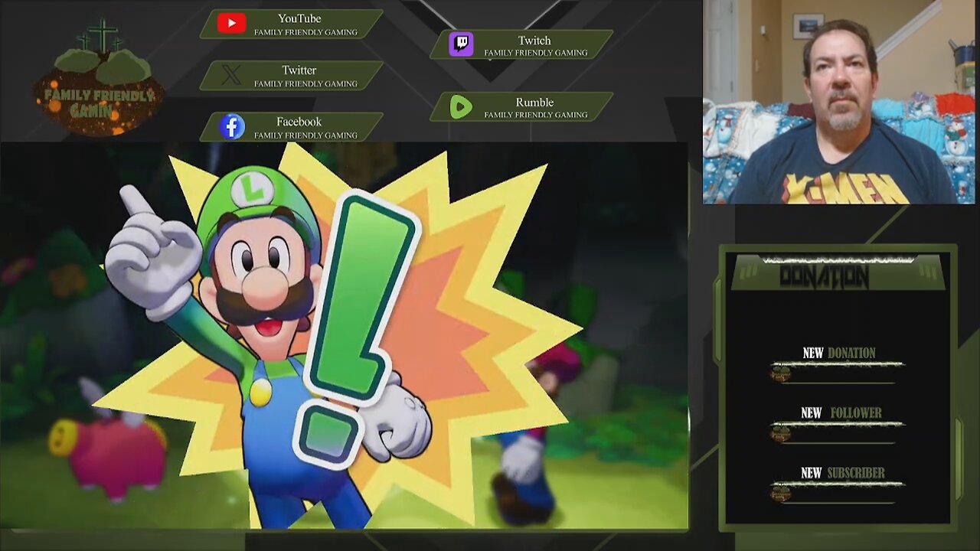Click the pink creature in the game scene
The image size is (980, 551).
pos(109,452)
